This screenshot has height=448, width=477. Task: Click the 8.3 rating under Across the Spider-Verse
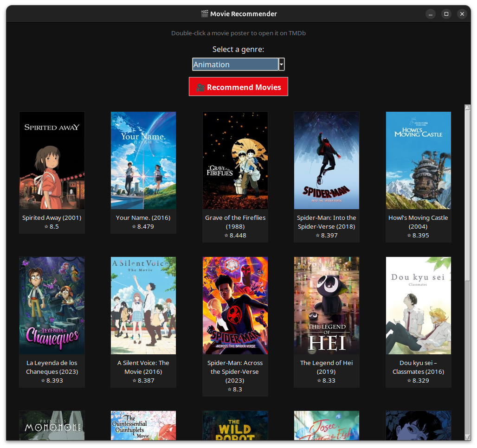coord(235,389)
